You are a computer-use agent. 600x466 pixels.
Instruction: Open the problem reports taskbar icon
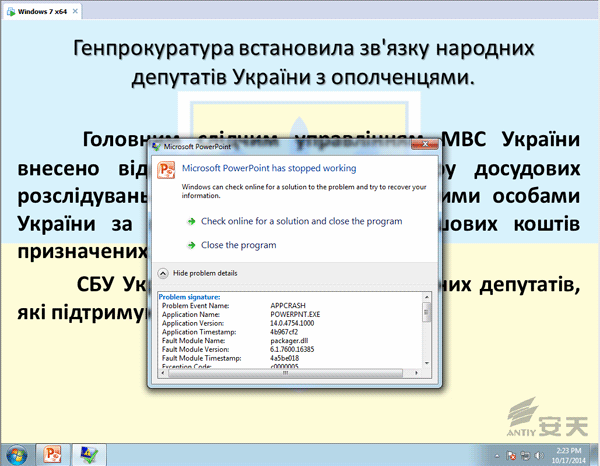[89, 454]
